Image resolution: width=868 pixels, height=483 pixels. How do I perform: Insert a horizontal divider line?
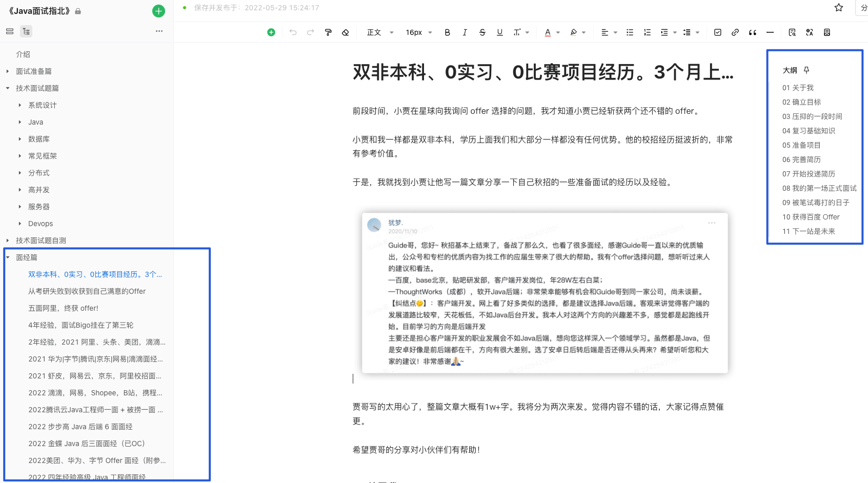click(x=770, y=32)
